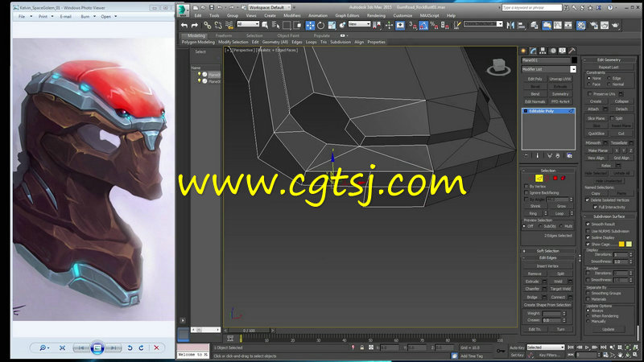Open the Modify command panel tab
The width and height of the screenshot is (644, 362).
pyautogui.click(x=533, y=51)
